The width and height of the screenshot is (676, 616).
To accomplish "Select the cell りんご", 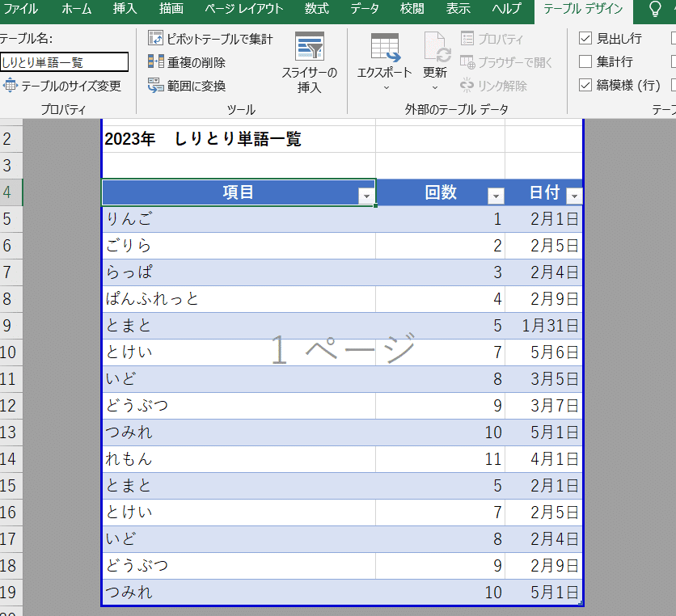I will (x=239, y=219).
